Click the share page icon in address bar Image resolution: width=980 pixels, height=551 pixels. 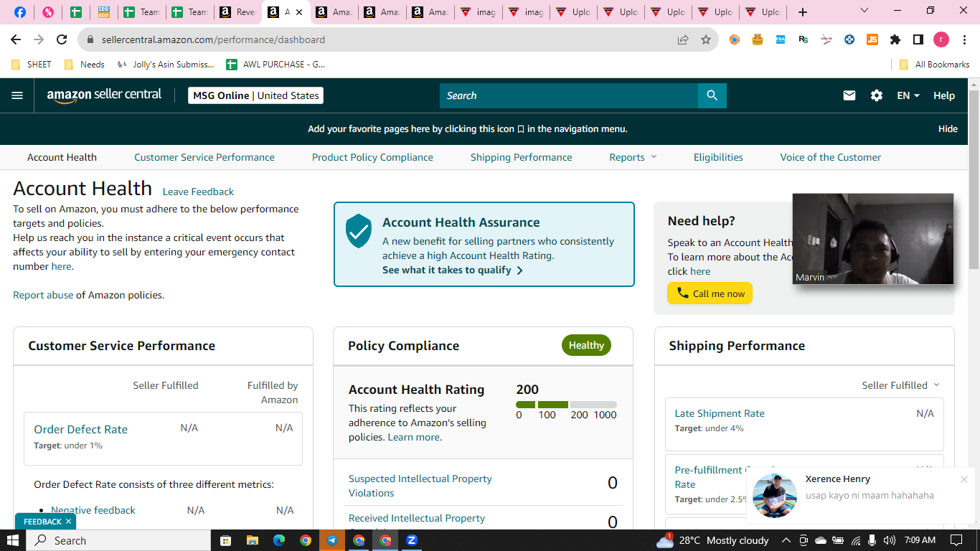[683, 39]
